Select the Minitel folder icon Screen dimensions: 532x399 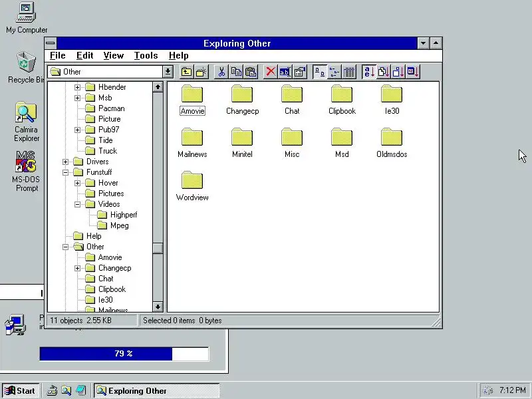242,137
